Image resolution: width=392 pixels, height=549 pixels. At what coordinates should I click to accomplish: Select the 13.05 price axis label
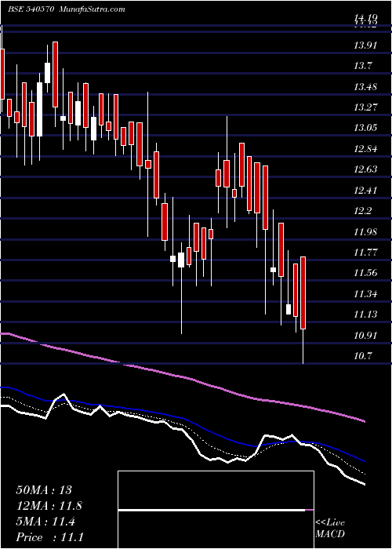[x=365, y=128]
